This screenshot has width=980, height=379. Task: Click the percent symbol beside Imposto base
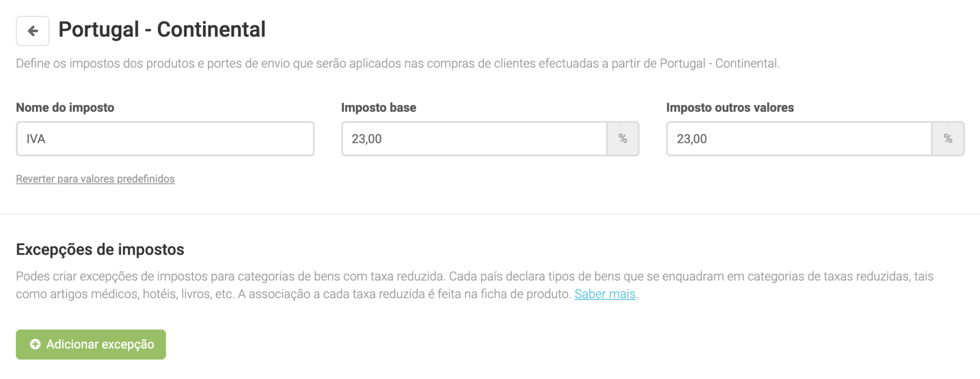[x=623, y=139]
